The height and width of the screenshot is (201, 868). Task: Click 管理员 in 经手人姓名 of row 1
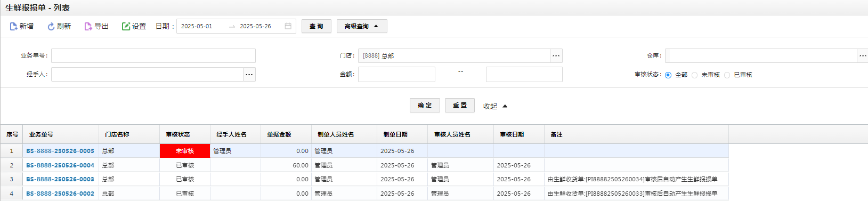point(222,151)
